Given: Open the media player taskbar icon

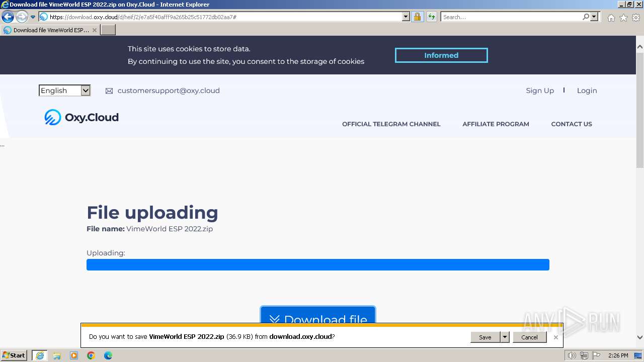Looking at the screenshot, I should pyautogui.click(x=74, y=355).
